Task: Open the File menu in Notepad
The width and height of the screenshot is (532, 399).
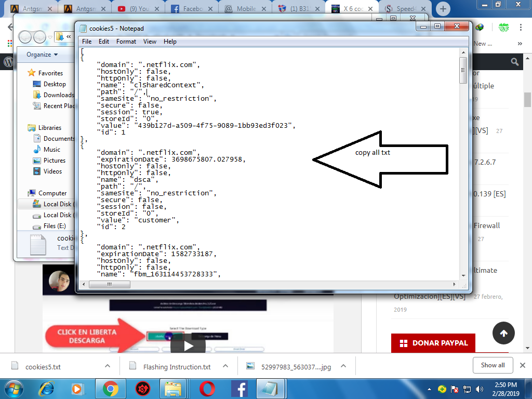Action: click(87, 42)
